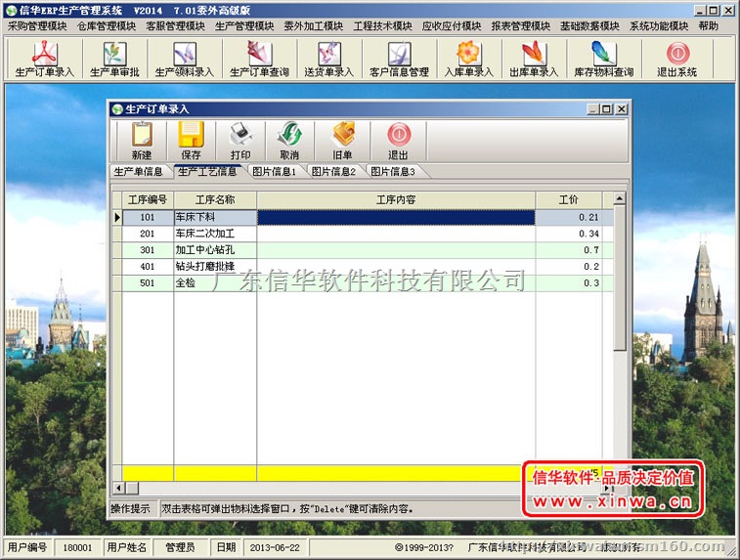Open the 生产单审批 toolbar icon
The height and width of the screenshot is (560, 740).
click(x=114, y=59)
